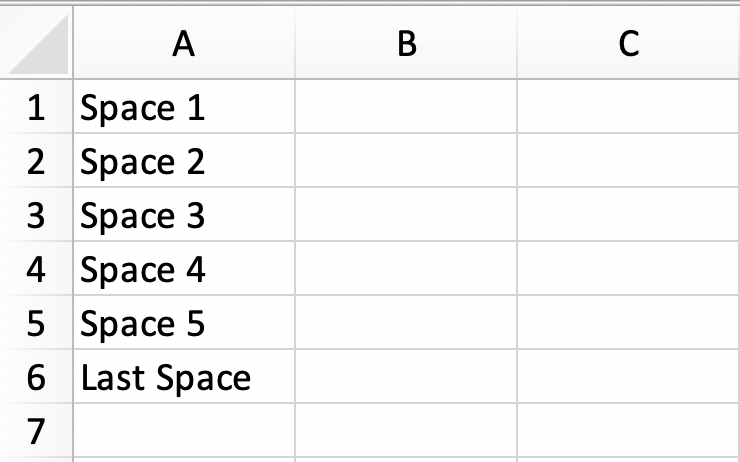Select empty cell C5
Viewport: 740px width, 462px height.
point(629,322)
